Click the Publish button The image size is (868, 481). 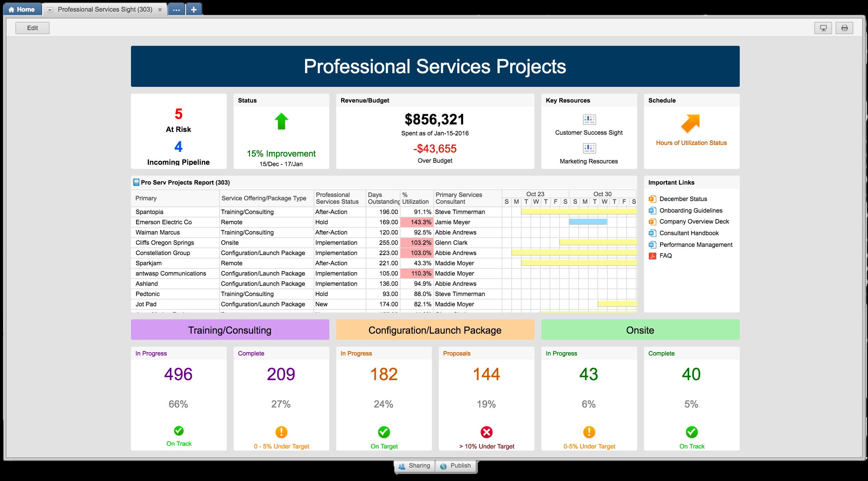(x=456, y=466)
